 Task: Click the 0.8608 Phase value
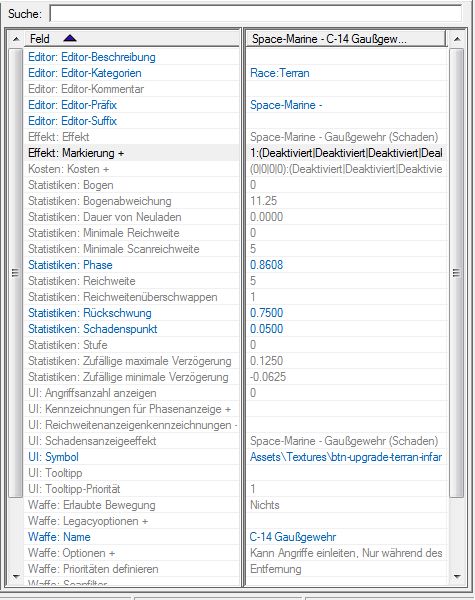pyautogui.click(x=266, y=265)
